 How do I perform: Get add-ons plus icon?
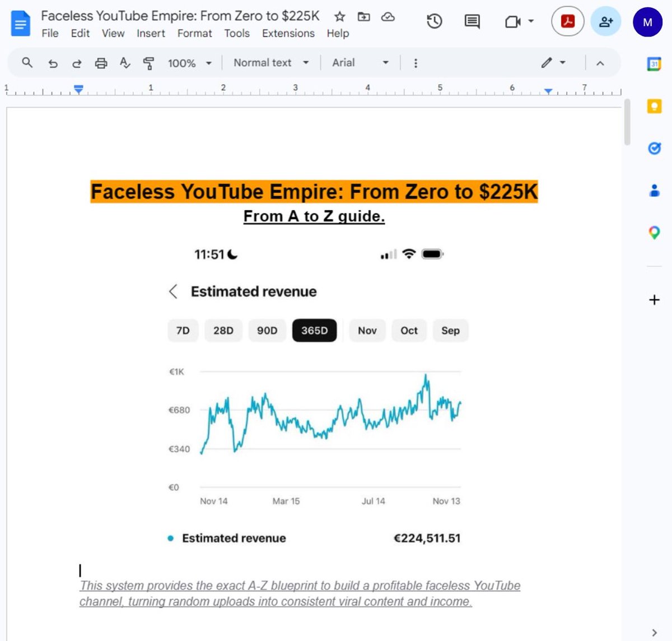tap(654, 300)
